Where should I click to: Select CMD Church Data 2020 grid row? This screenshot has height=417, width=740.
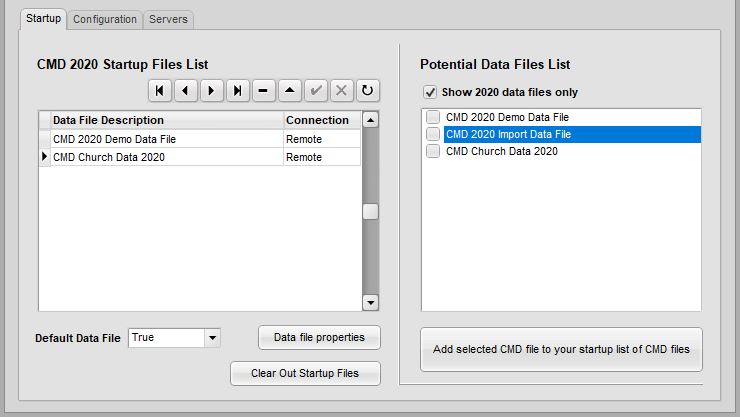200,157
